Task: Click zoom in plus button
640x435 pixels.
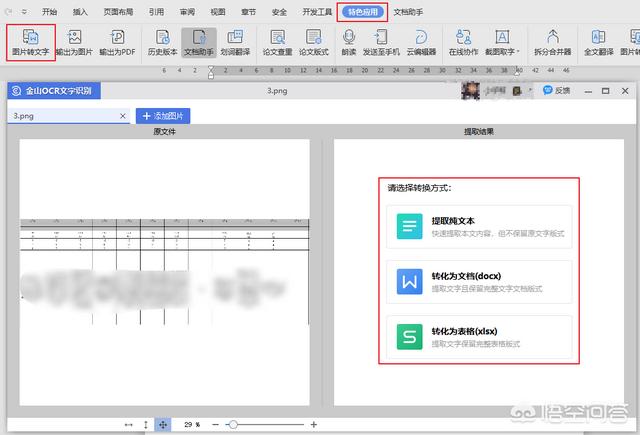Action: (313, 424)
